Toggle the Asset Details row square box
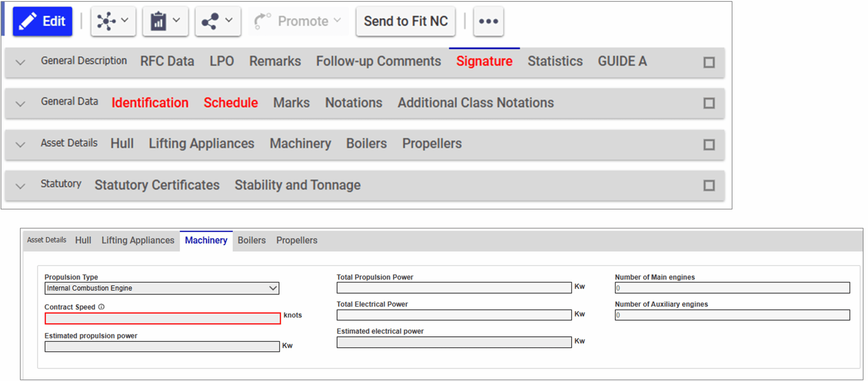Viewport: 868px width, 381px height. click(709, 145)
